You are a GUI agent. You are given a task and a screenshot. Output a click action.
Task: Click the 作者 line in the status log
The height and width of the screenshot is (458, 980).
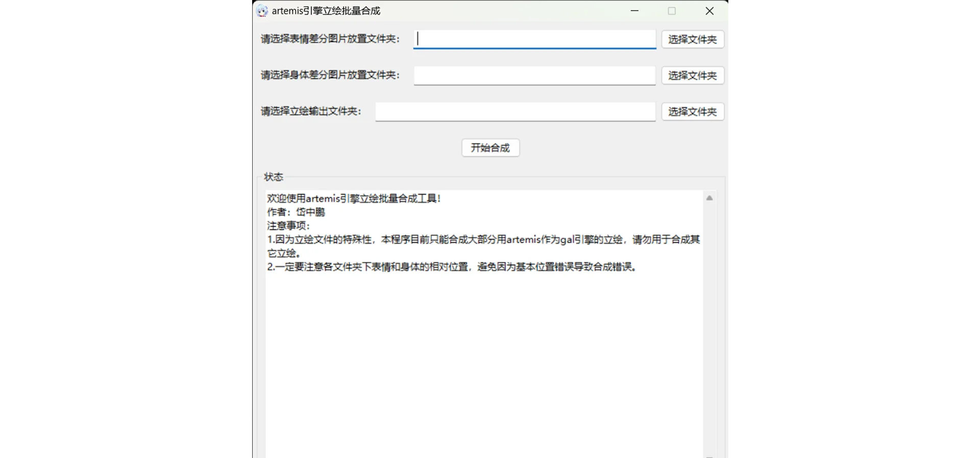pyautogui.click(x=296, y=212)
